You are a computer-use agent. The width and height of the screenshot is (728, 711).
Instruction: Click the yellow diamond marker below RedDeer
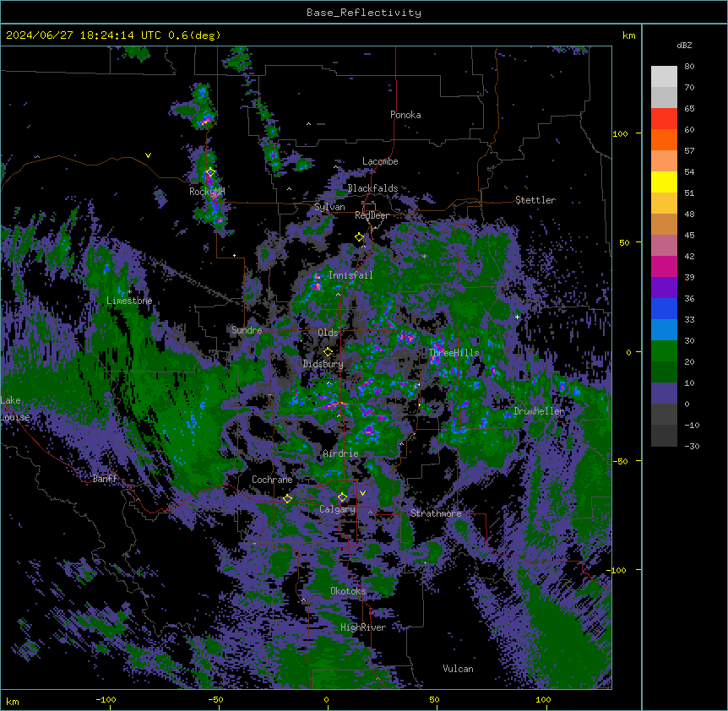tap(359, 237)
